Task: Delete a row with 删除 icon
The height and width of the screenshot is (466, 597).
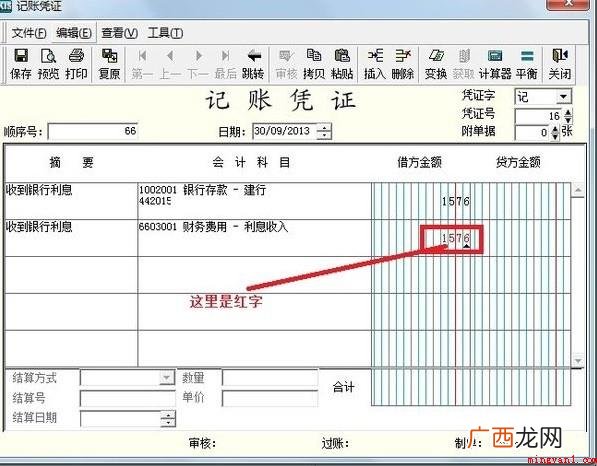Action: pyautogui.click(x=403, y=64)
